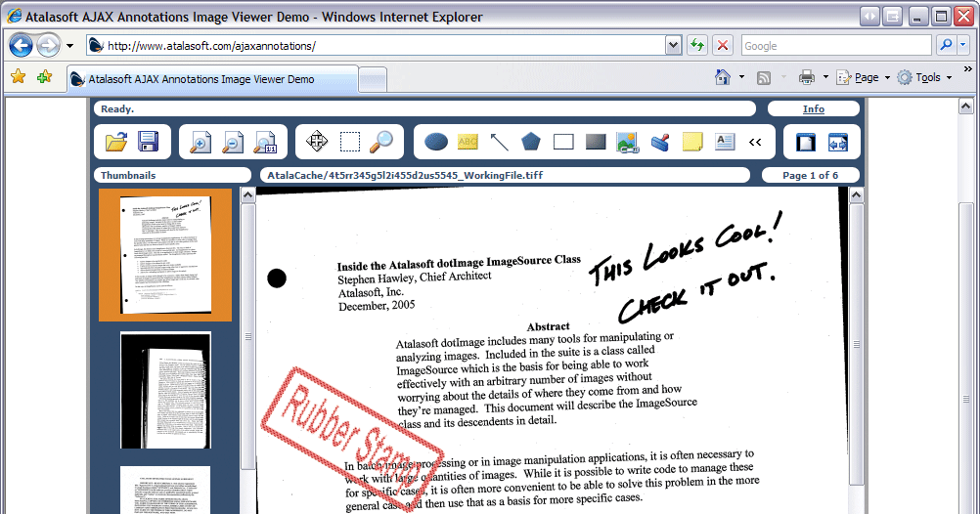Screen dimensions: 980x514
Task: Click Add to Favorites star-plus icon
Action: coord(44,77)
